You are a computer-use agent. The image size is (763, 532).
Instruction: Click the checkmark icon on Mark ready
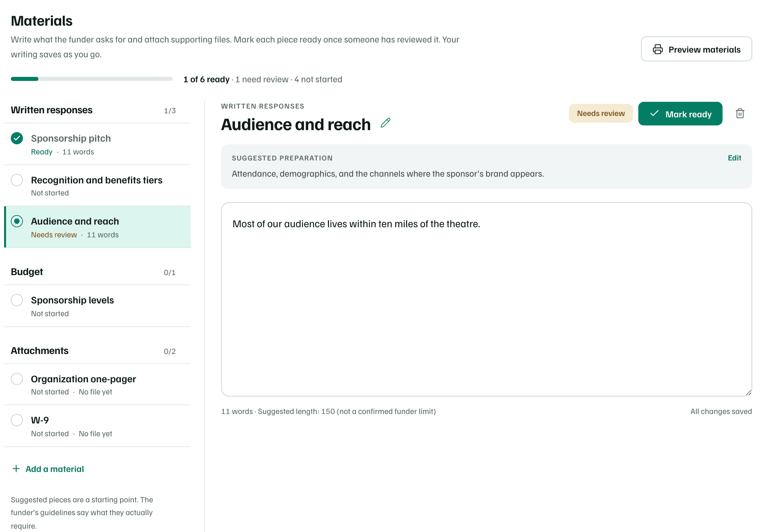coord(654,114)
